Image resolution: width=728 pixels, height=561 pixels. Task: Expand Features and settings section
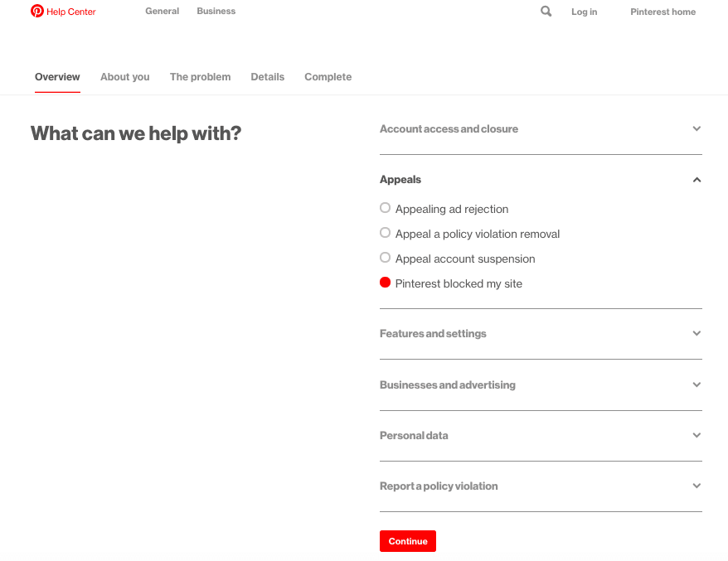(x=541, y=334)
